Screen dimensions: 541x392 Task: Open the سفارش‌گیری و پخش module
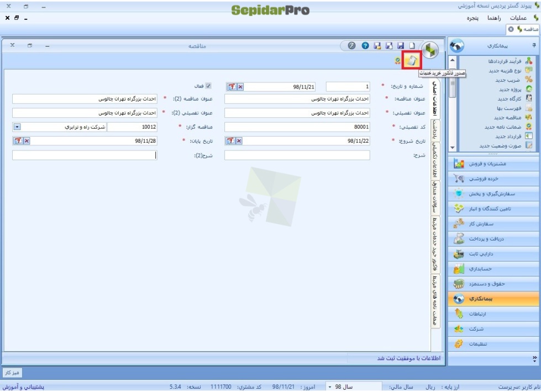coord(493,194)
